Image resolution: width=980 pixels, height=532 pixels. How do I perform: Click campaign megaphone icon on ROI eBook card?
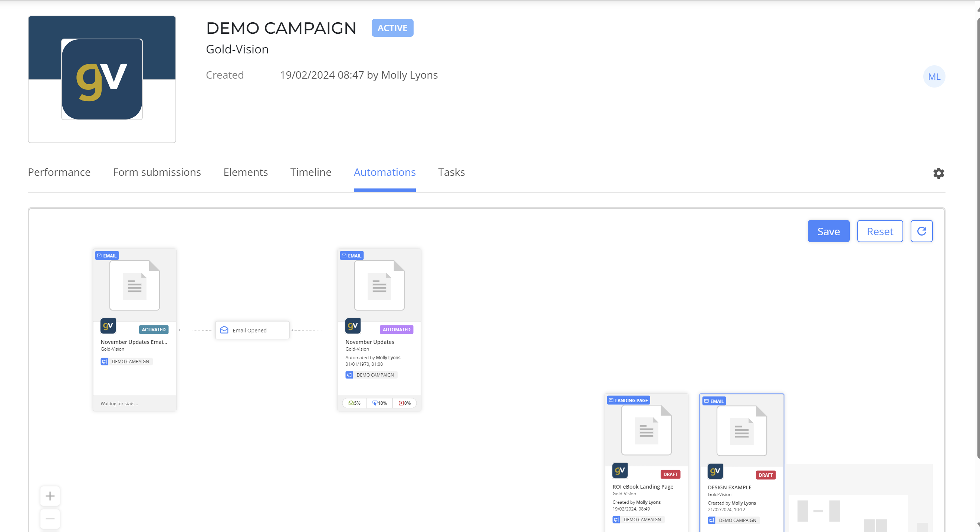click(616, 519)
